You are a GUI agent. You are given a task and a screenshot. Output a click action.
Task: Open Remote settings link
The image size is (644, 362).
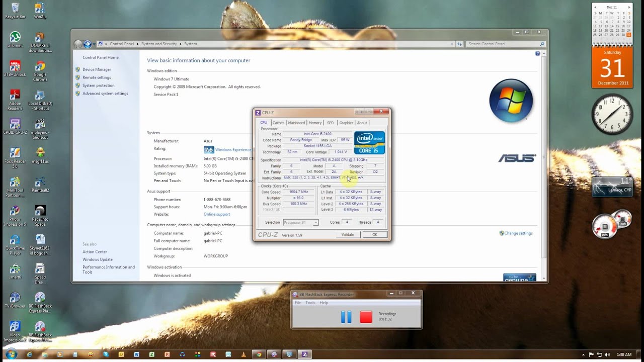click(x=97, y=77)
